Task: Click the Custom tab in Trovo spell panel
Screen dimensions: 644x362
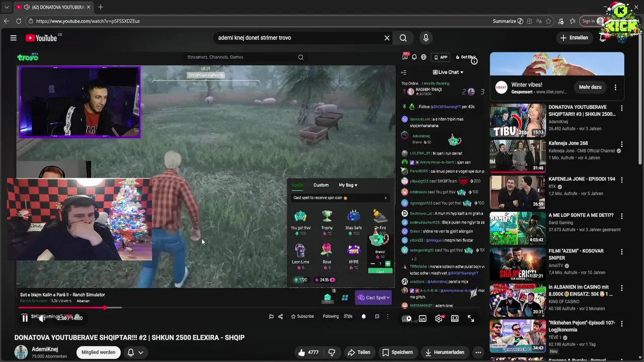Action: [321, 185]
